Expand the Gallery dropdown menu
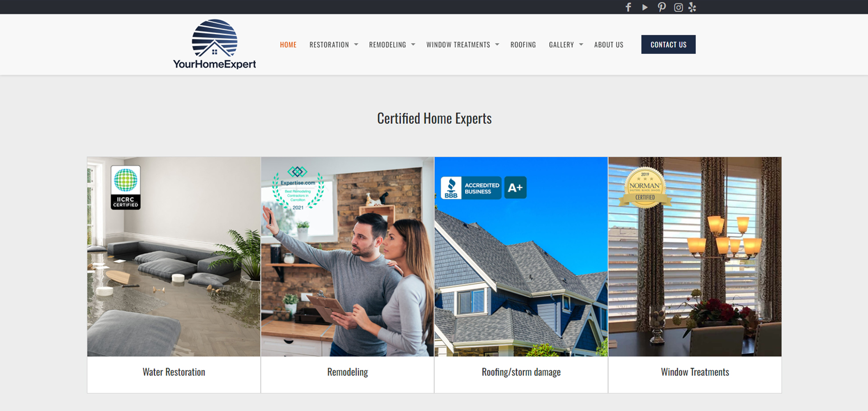This screenshot has width=868, height=411. 566,45
